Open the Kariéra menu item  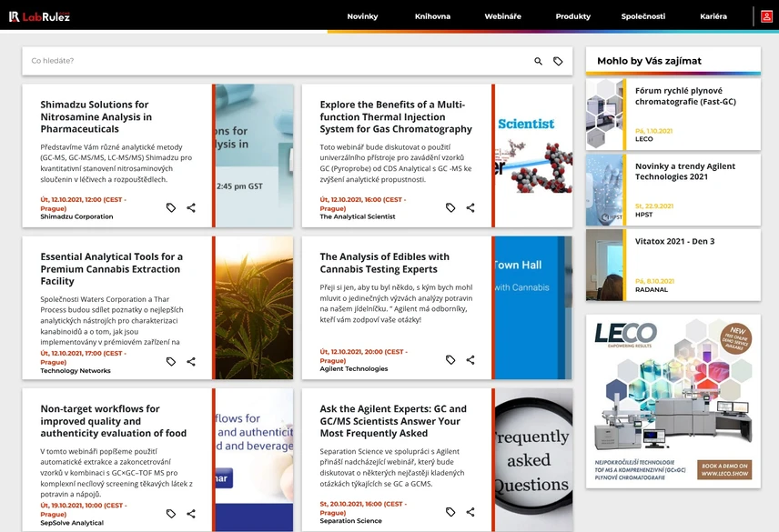(x=713, y=16)
